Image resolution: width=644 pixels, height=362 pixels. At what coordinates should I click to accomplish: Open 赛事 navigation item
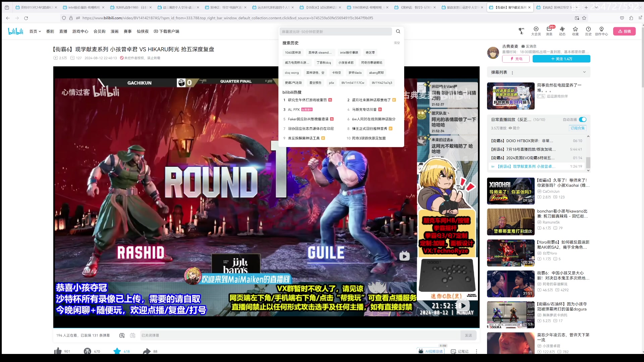[x=127, y=31]
